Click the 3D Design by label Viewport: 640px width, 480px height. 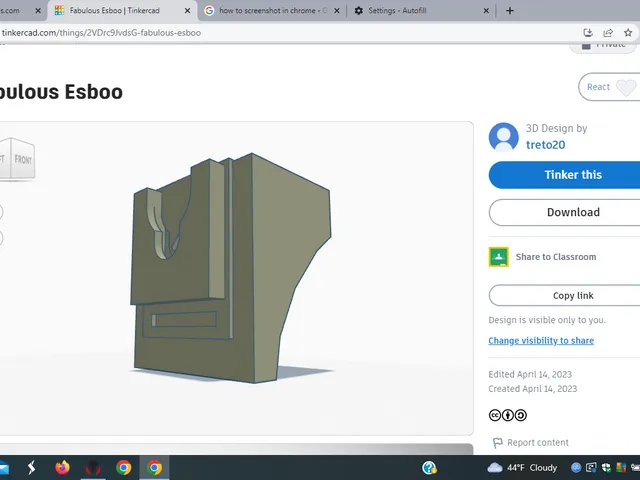point(556,128)
